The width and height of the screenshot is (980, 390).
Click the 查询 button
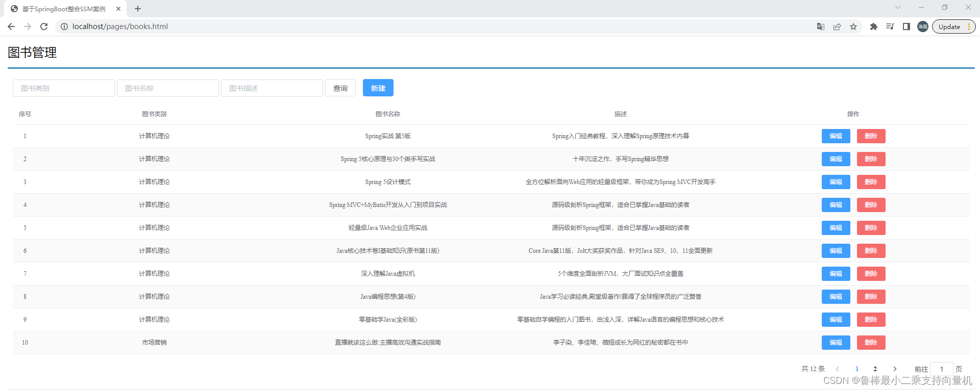tap(340, 88)
